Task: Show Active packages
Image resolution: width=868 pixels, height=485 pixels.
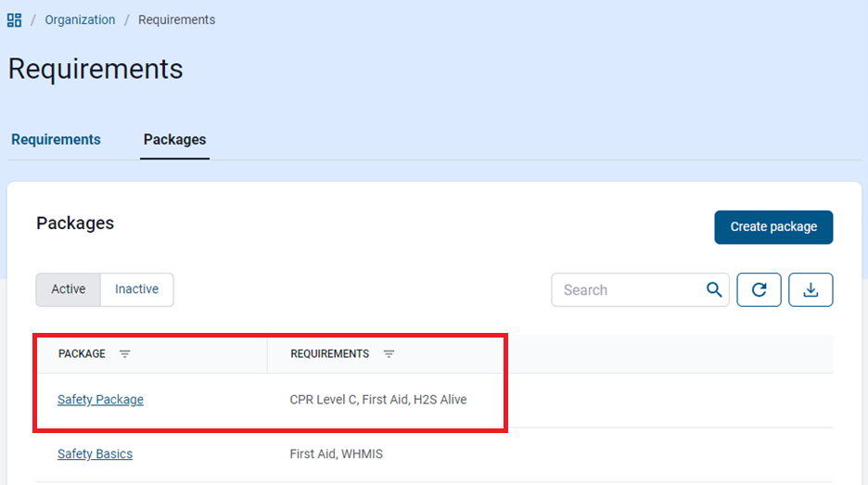Action: pos(69,289)
